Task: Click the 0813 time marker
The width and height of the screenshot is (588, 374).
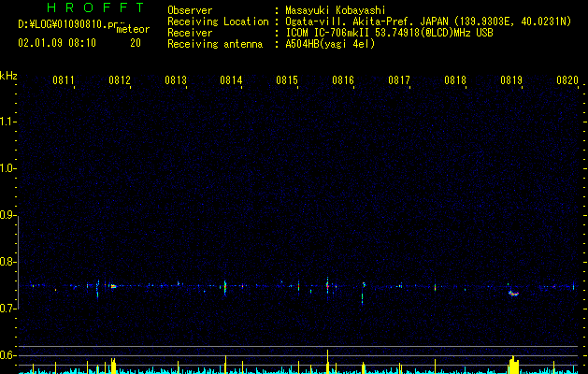Action: 176,80
